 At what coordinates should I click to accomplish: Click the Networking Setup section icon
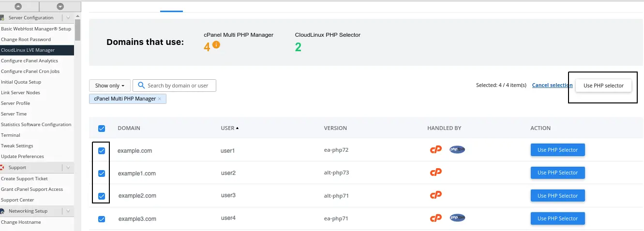pos(2,211)
